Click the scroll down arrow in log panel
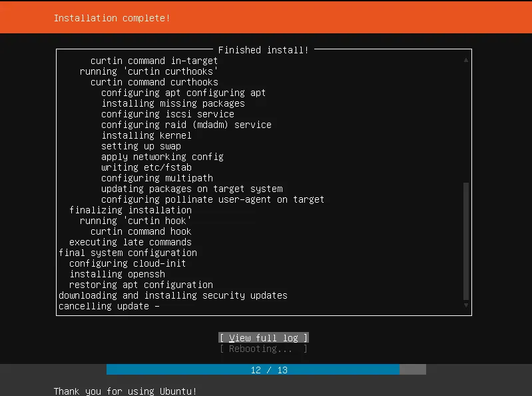The image size is (532, 396). [466, 306]
